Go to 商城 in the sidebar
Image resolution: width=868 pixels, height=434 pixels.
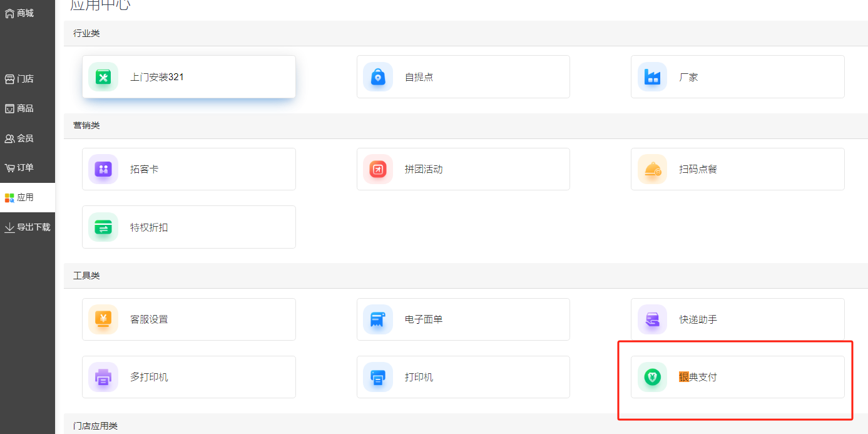[19, 13]
